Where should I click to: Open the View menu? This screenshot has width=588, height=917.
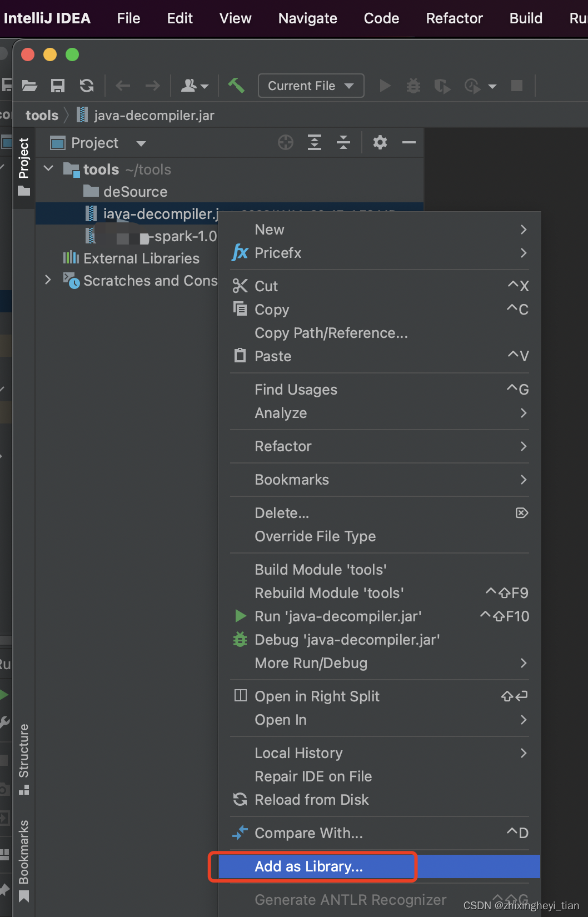coord(236,18)
